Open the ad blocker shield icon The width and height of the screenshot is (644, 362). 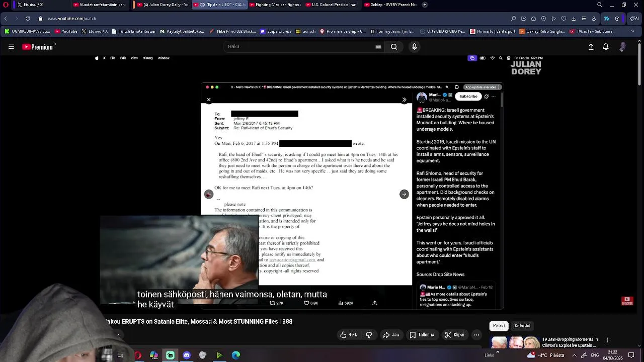click(x=543, y=19)
